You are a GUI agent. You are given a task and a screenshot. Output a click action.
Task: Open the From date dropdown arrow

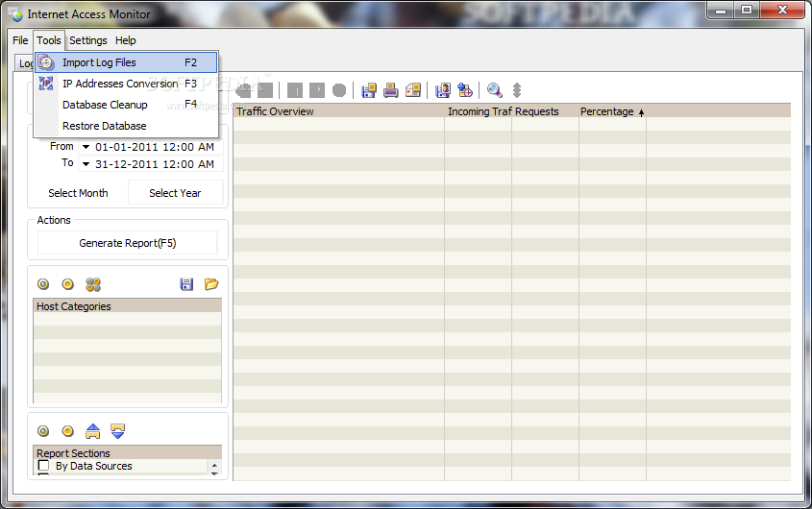[86, 147]
